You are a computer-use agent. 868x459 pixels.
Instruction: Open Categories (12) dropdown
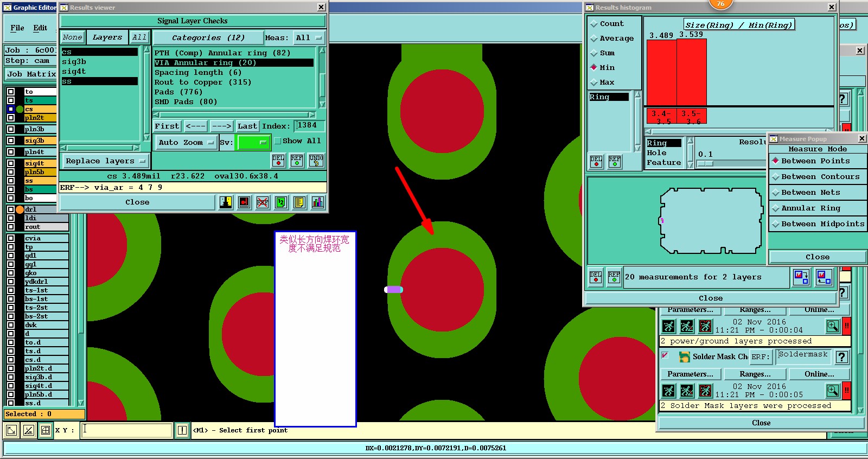[x=208, y=38]
